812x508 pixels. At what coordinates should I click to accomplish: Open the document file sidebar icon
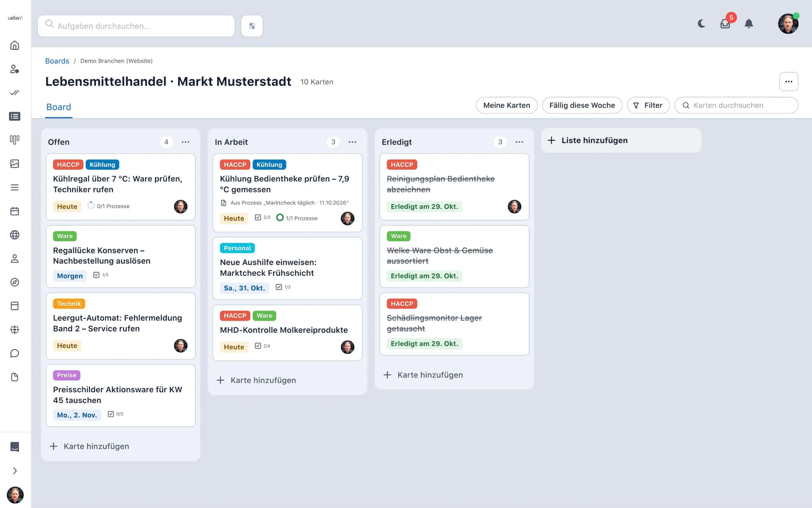(x=14, y=377)
